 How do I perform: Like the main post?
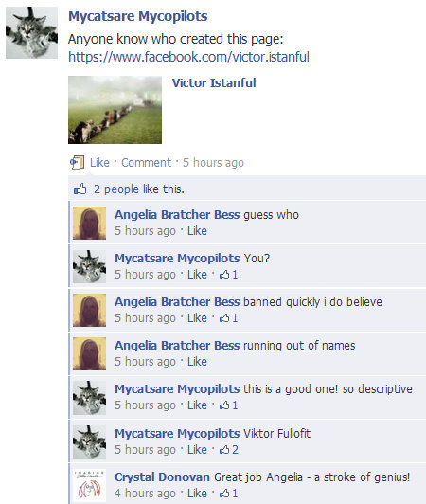coord(99,163)
